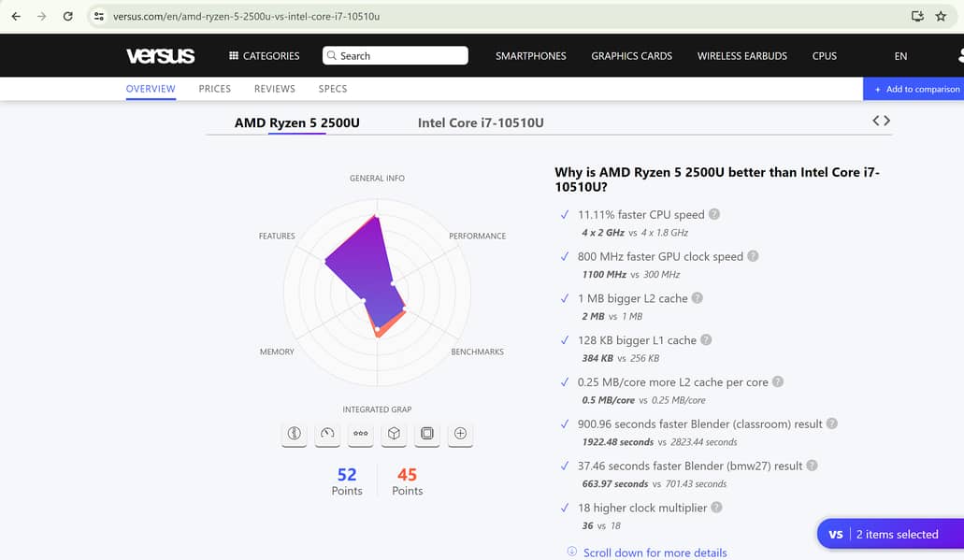Screen dimensions: 964x560
Task: Click the plus-circle features category icon
Action: [460, 434]
